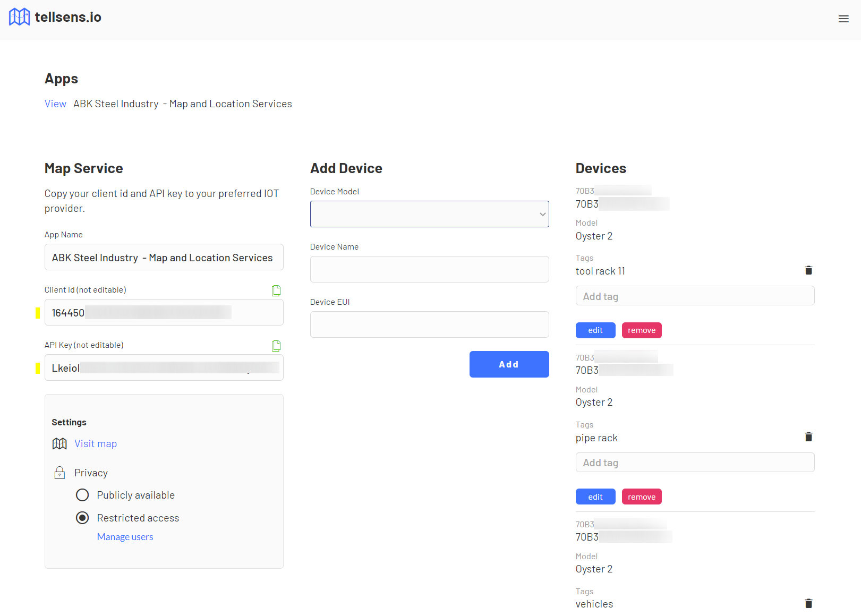Delete the 'vehicles' tag via trash icon

click(808, 603)
